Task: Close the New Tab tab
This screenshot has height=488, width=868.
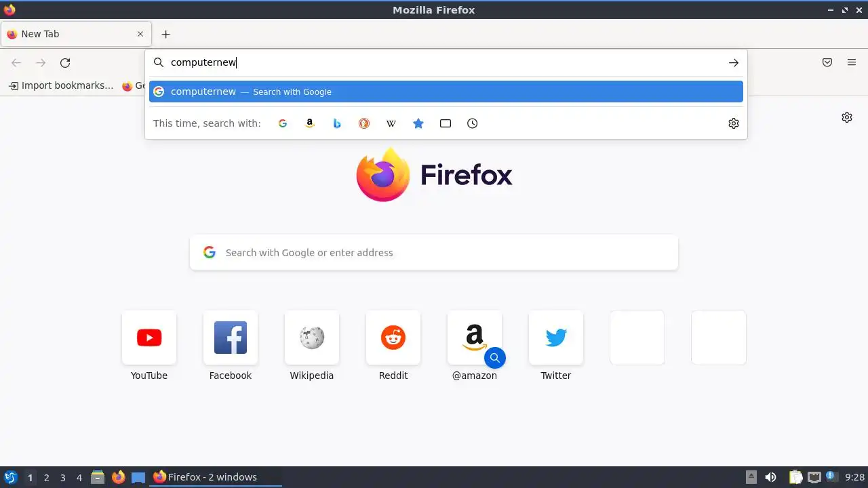Action: coord(140,34)
